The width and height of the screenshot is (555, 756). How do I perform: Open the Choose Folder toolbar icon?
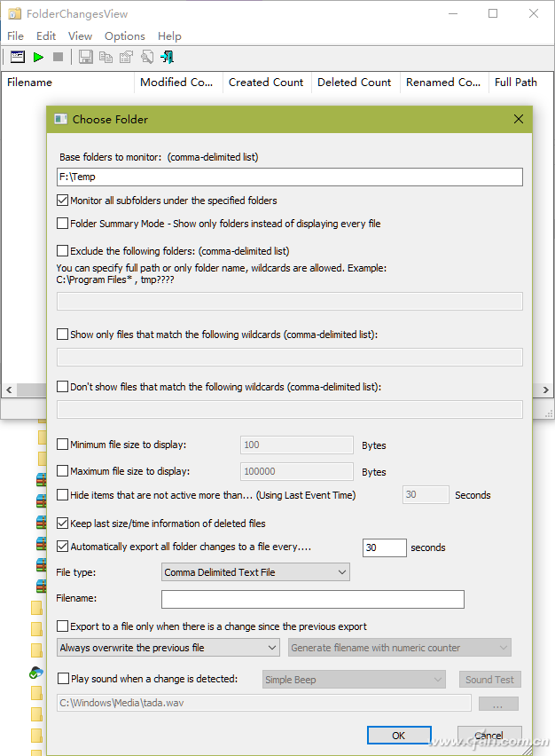tap(18, 57)
